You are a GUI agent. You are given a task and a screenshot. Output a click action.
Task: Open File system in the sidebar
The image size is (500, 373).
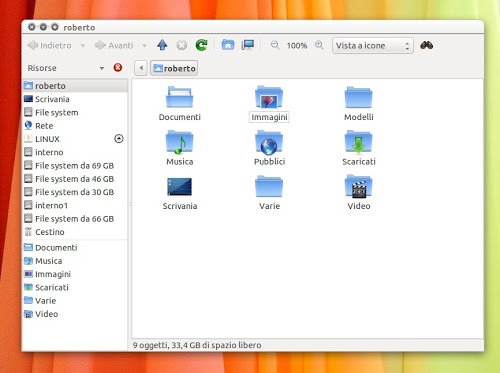[75, 112]
